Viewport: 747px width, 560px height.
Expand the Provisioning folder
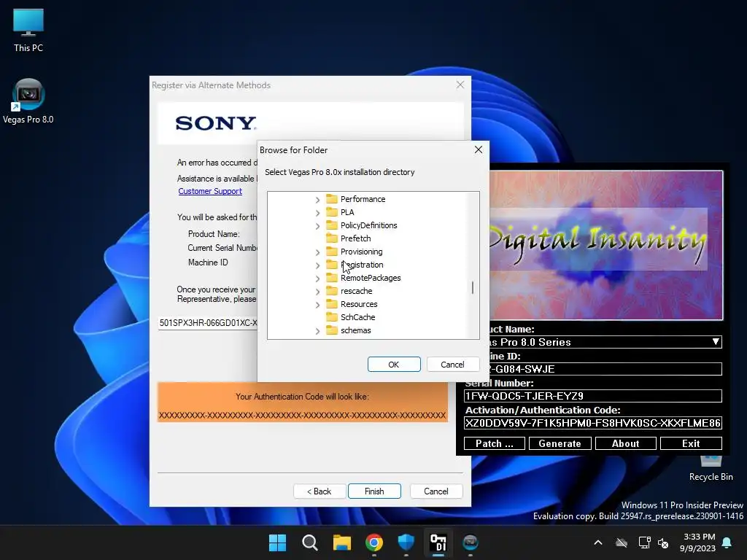318,252
